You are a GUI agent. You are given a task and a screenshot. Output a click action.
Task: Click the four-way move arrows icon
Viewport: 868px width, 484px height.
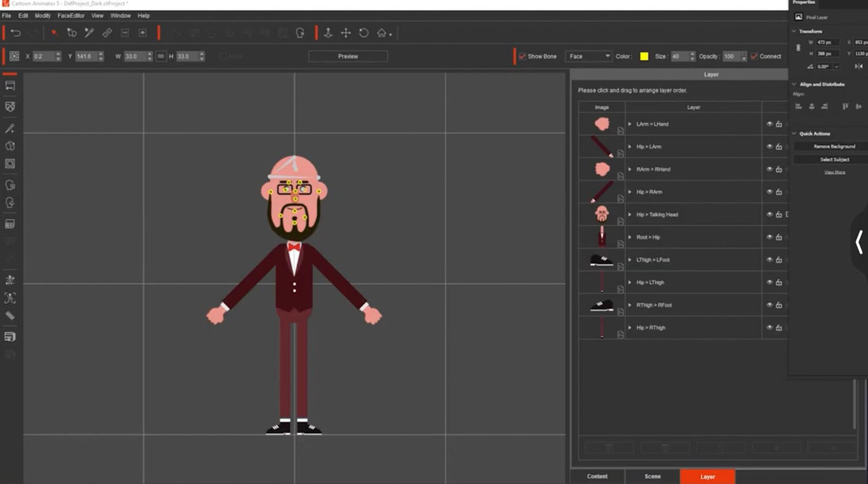pyautogui.click(x=345, y=33)
